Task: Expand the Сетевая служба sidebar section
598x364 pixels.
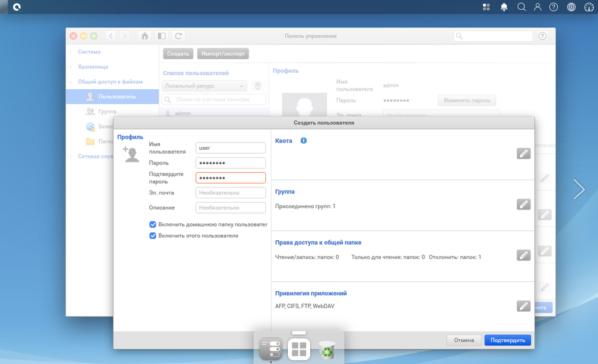Action: pyautogui.click(x=70, y=157)
